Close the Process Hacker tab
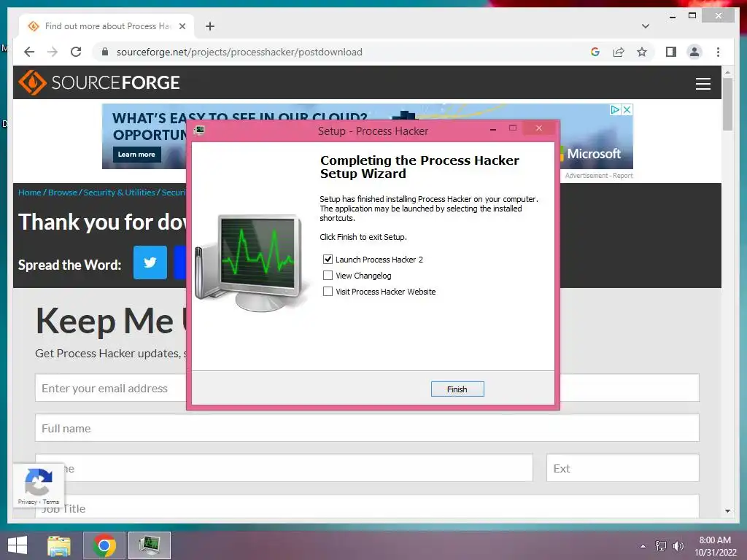This screenshot has height=560, width=747. click(182, 26)
